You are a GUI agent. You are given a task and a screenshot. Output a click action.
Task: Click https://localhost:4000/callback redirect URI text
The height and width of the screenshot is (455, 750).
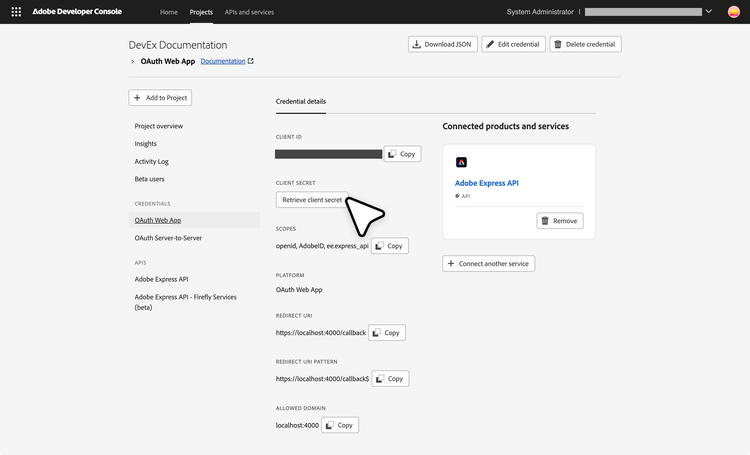point(320,333)
